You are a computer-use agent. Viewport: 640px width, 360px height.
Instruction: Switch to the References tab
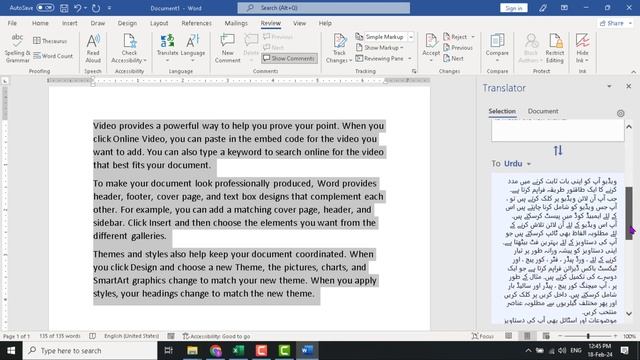point(196,23)
